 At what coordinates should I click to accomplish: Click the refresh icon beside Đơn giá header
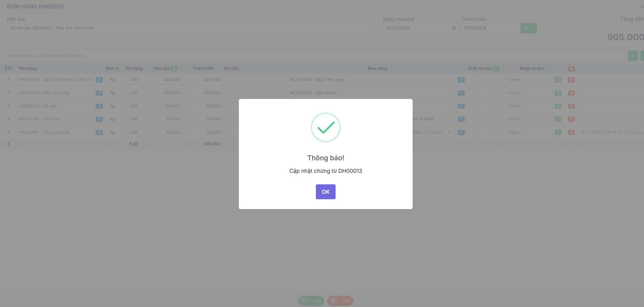[174, 69]
